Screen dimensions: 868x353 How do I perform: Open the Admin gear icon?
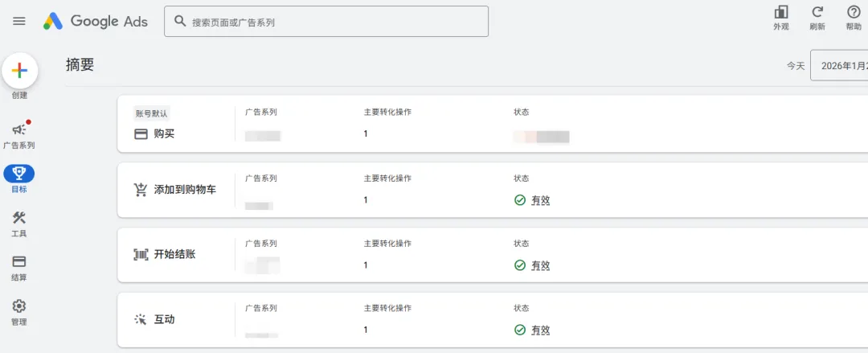click(x=19, y=306)
